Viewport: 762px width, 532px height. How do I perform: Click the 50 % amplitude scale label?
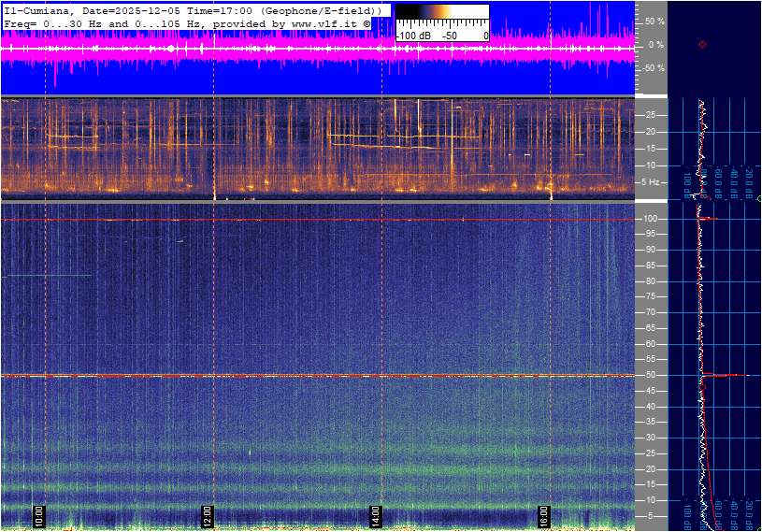(x=654, y=21)
